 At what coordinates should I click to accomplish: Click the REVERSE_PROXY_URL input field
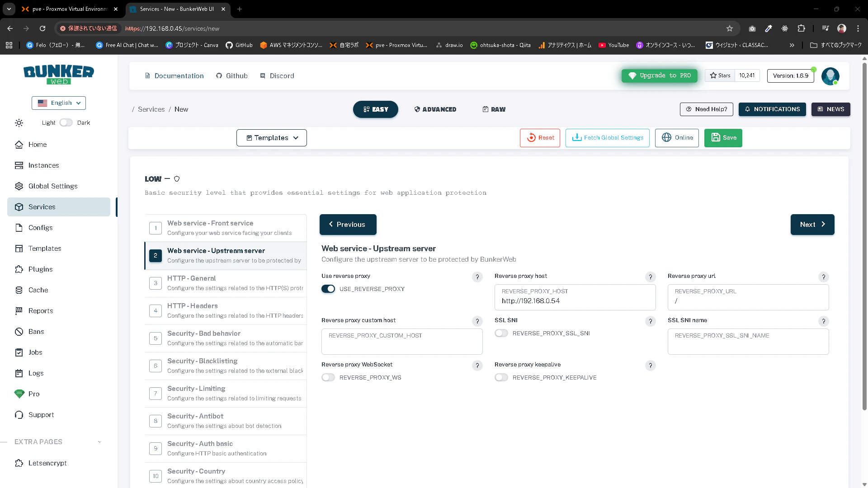[x=748, y=297]
